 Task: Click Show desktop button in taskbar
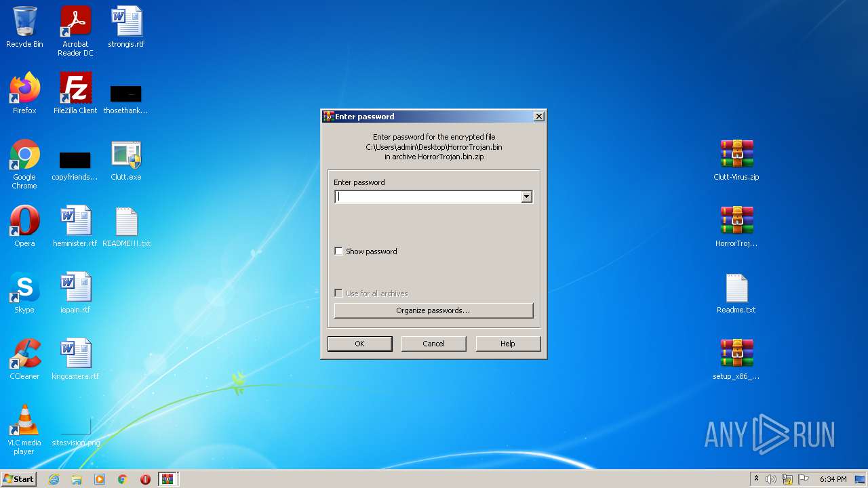861,479
